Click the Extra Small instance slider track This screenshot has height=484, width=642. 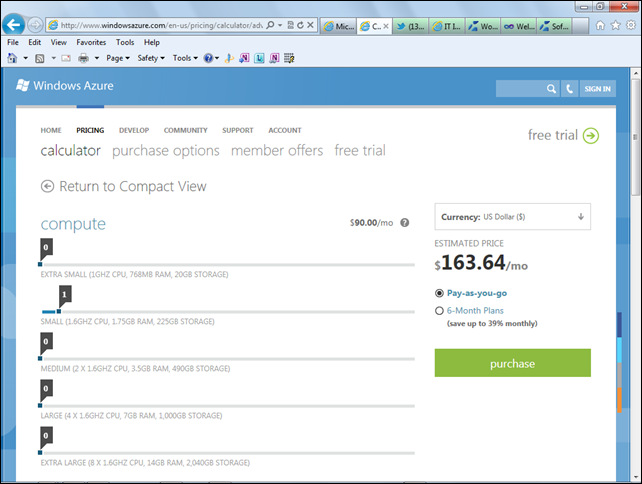(227, 265)
